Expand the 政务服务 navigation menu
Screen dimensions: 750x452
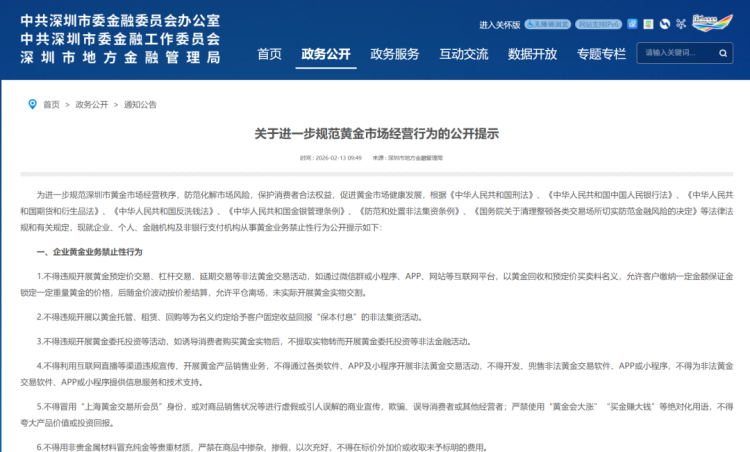pos(395,54)
